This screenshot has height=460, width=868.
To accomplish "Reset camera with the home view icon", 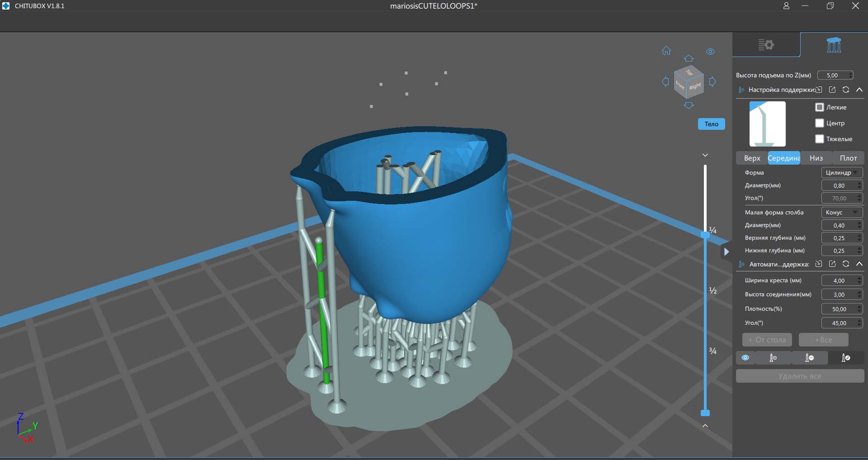I will pyautogui.click(x=666, y=51).
